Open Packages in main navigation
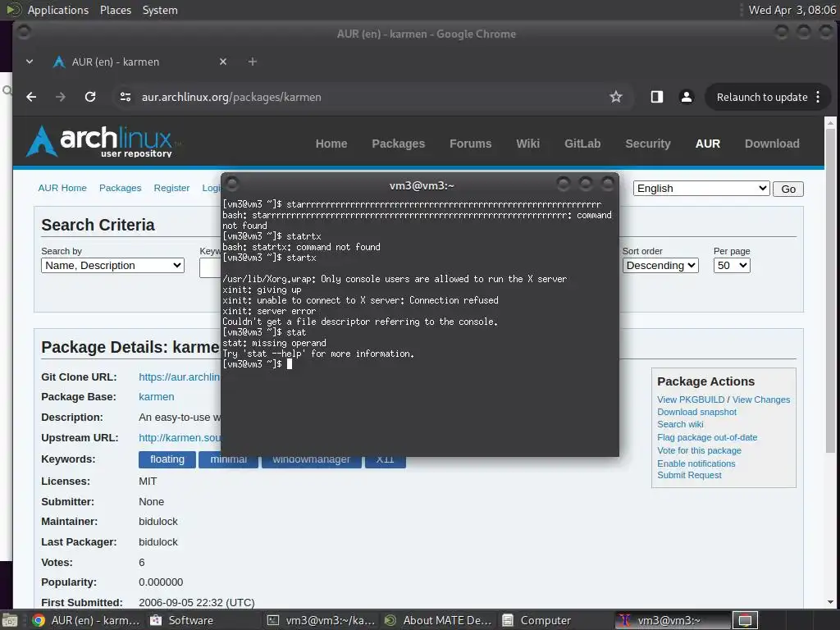This screenshot has height=630, width=840. click(398, 144)
